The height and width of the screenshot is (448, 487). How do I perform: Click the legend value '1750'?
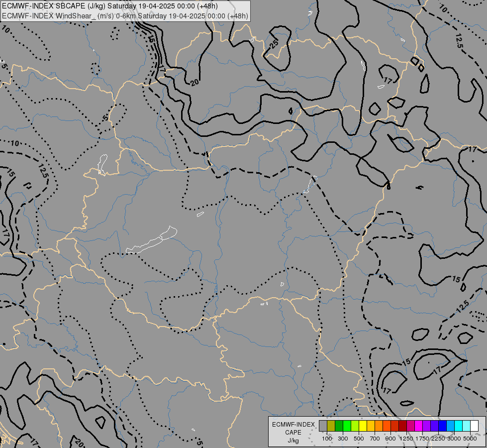422,439
